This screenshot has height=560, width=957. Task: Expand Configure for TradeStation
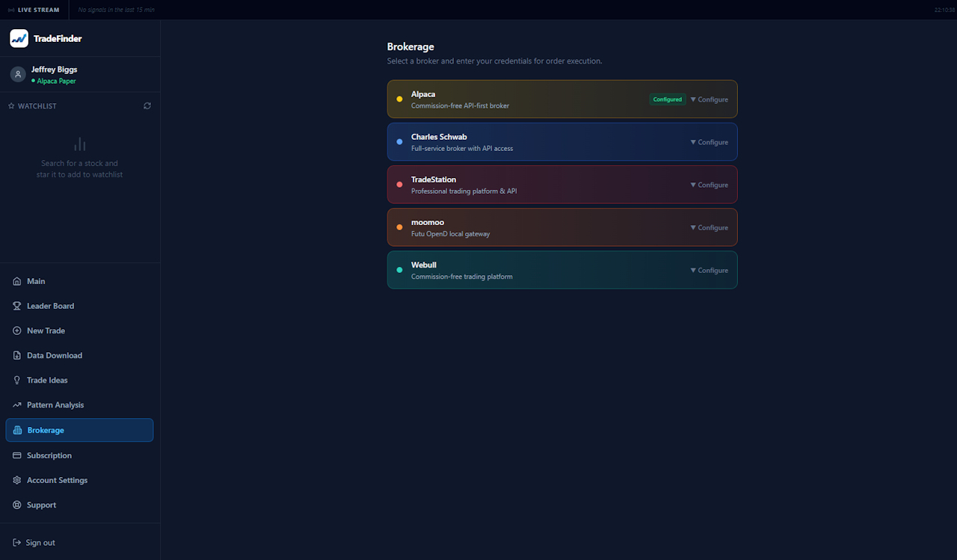click(710, 185)
